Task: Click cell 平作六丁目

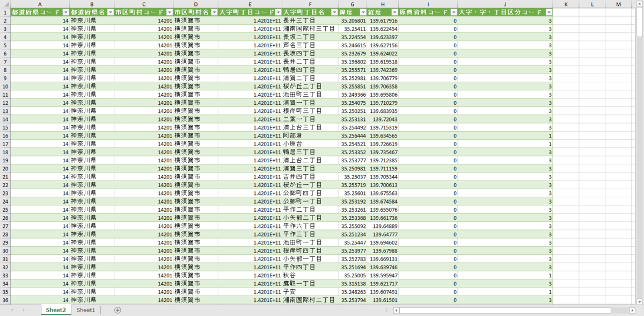Action: click(x=310, y=226)
